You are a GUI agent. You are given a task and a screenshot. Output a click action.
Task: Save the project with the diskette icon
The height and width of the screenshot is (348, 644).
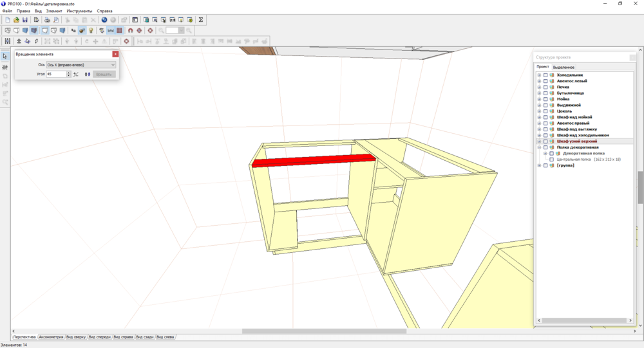(25, 20)
